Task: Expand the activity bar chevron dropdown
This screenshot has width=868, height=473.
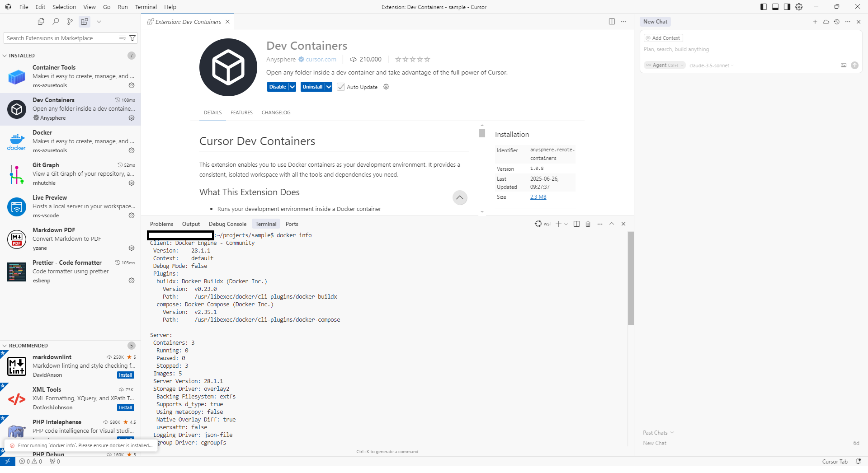Action: (x=99, y=21)
